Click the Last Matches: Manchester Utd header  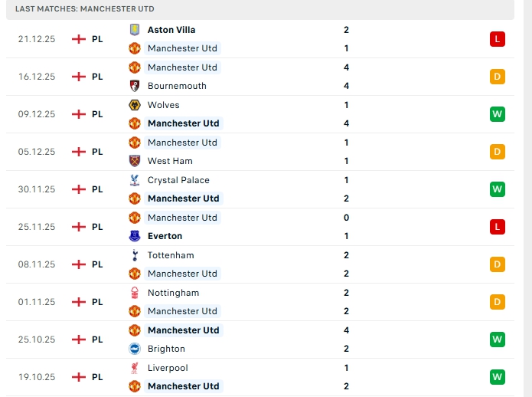85,8
